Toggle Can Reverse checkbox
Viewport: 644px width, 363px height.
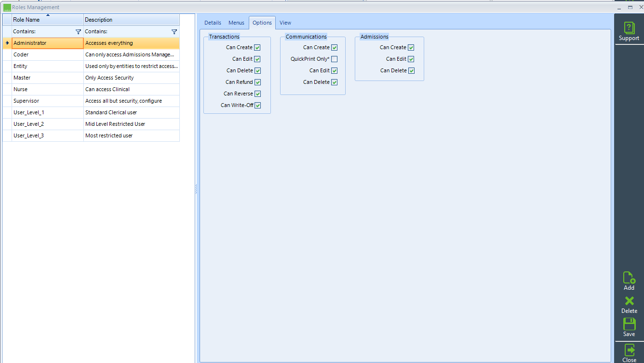point(257,94)
